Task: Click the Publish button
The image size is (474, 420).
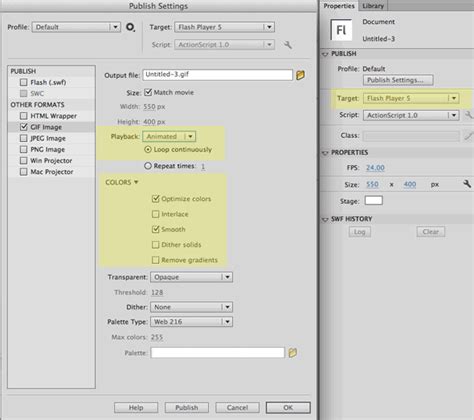Action: 187,407
